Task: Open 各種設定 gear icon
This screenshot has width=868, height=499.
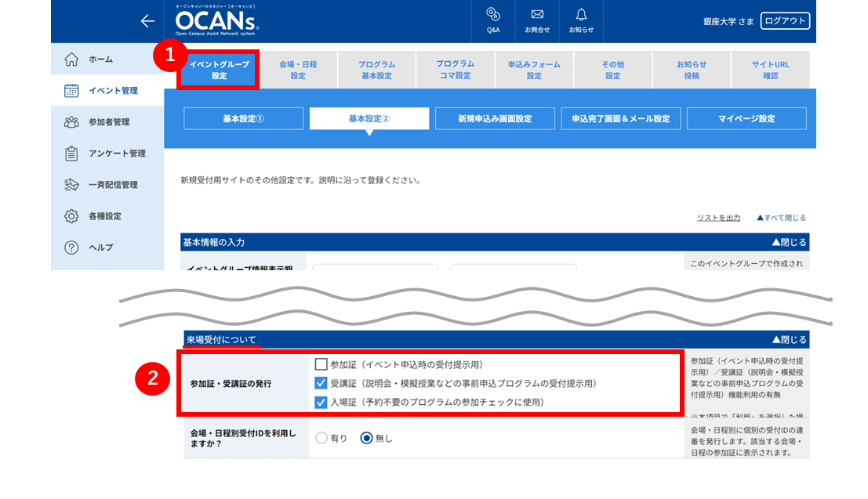Action: tap(71, 215)
